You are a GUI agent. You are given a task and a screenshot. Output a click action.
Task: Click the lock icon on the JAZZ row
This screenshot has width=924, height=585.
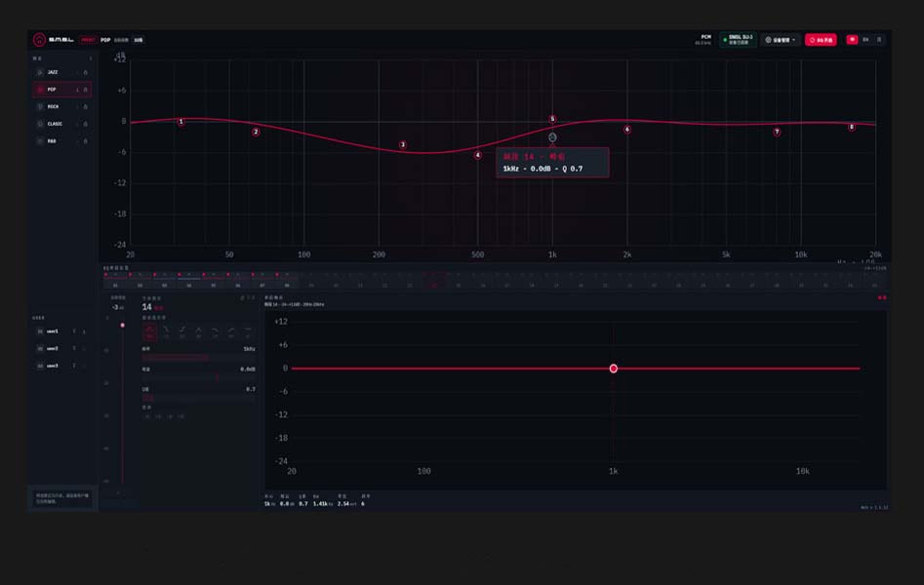(86, 72)
